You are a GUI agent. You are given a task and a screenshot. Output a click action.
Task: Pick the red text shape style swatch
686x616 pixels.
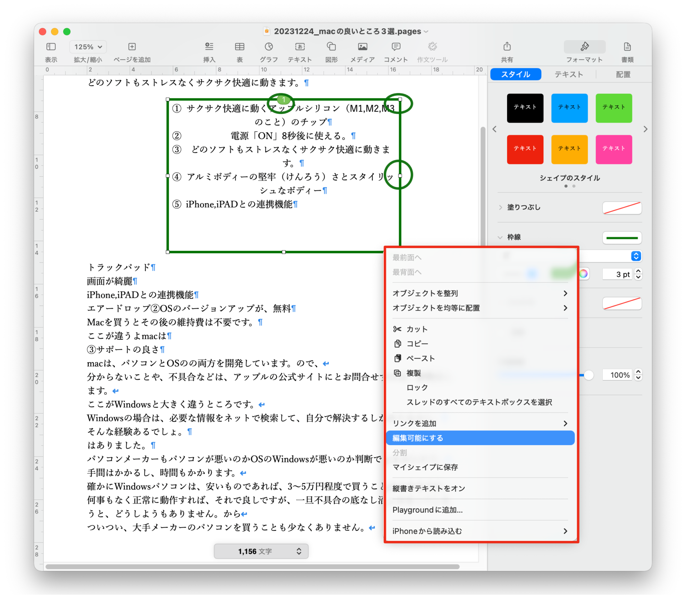coord(525,149)
